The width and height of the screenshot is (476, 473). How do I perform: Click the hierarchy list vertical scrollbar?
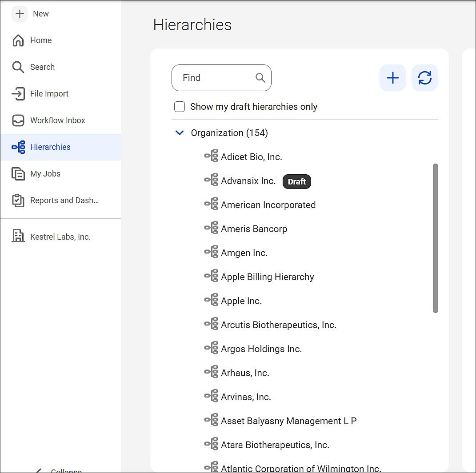(x=435, y=238)
